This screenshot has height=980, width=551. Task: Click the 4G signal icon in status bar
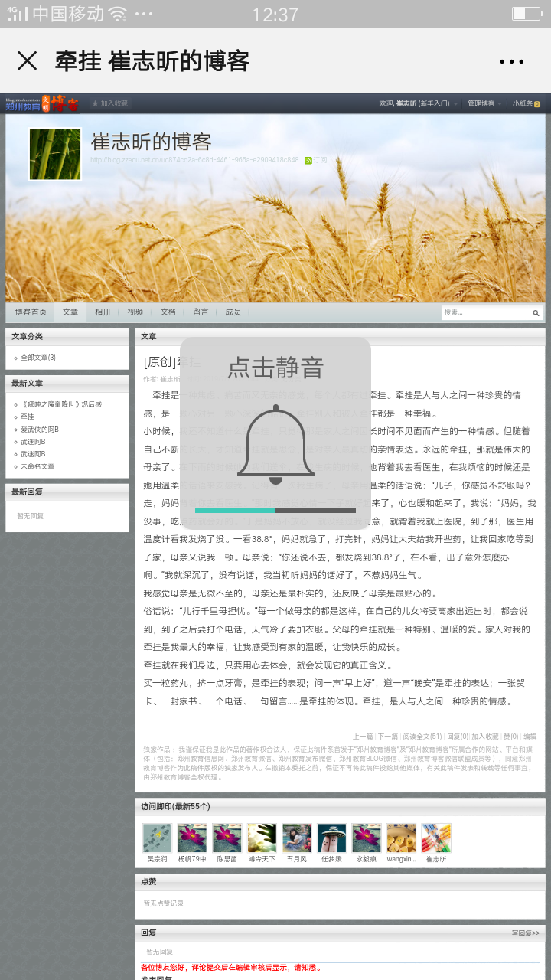(x=17, y=14)
